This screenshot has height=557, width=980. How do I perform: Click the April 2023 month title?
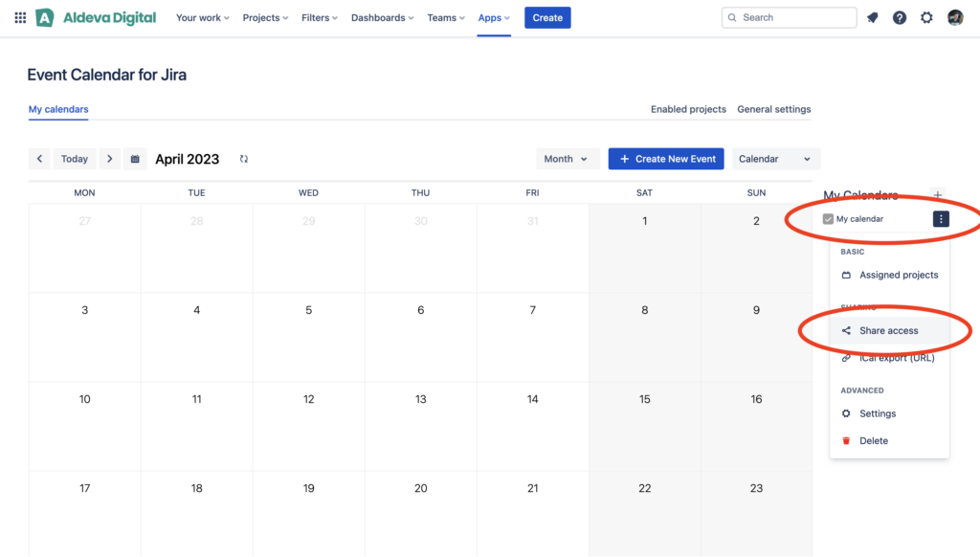tap(187, 159)
